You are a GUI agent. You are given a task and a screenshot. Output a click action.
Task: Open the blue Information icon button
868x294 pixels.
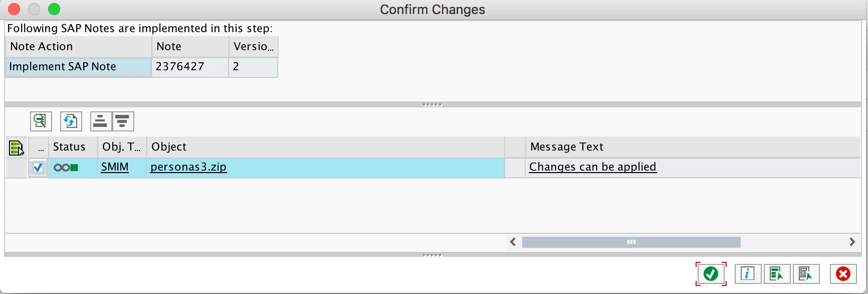pos(748,274)
